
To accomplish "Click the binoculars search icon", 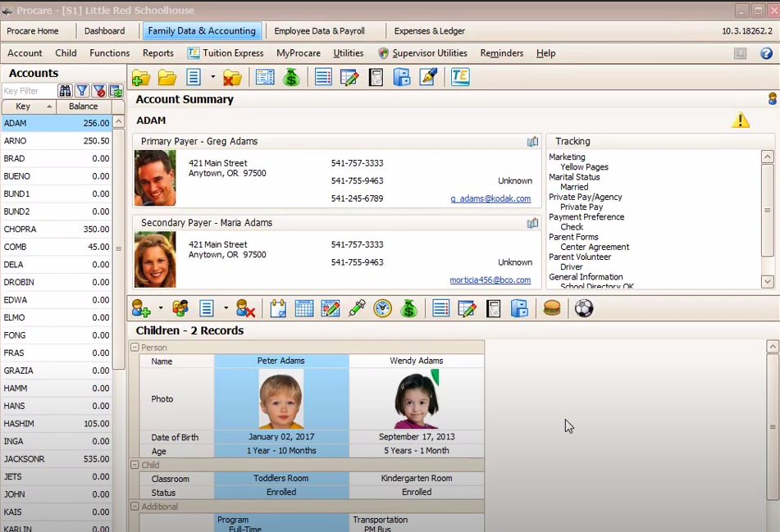I will (65, 91).
